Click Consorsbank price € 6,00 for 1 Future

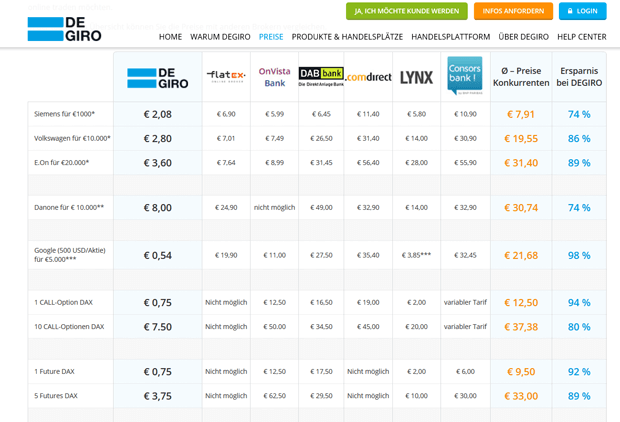point(465,372)
